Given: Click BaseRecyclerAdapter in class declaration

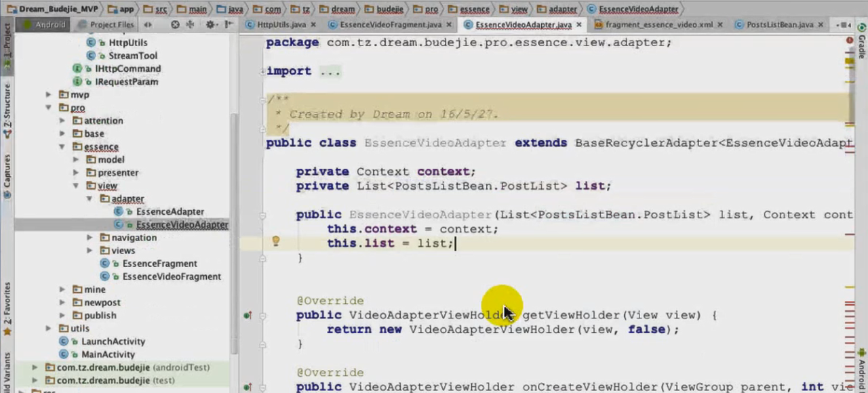Looking at the screenshot, I should (x=646, y=143).
